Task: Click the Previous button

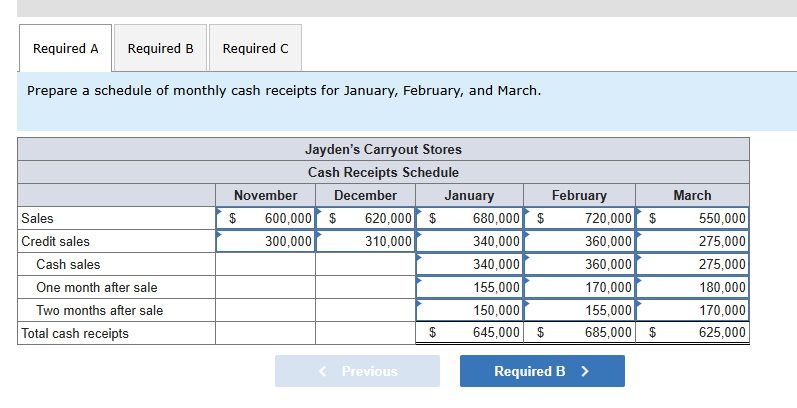Action: tap(357, 371)
